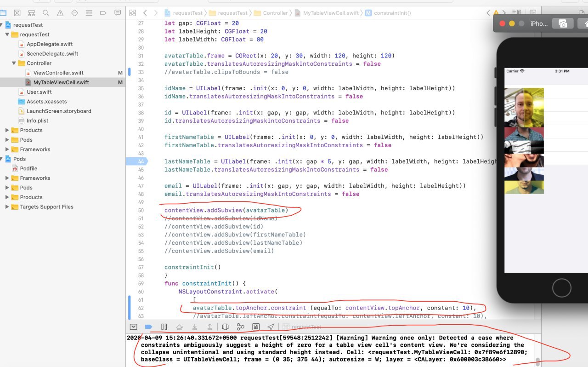Take a Simulator screenshot
Image resolution: width=588 pixels, height=367 pixels.
(x=563, y=23)
